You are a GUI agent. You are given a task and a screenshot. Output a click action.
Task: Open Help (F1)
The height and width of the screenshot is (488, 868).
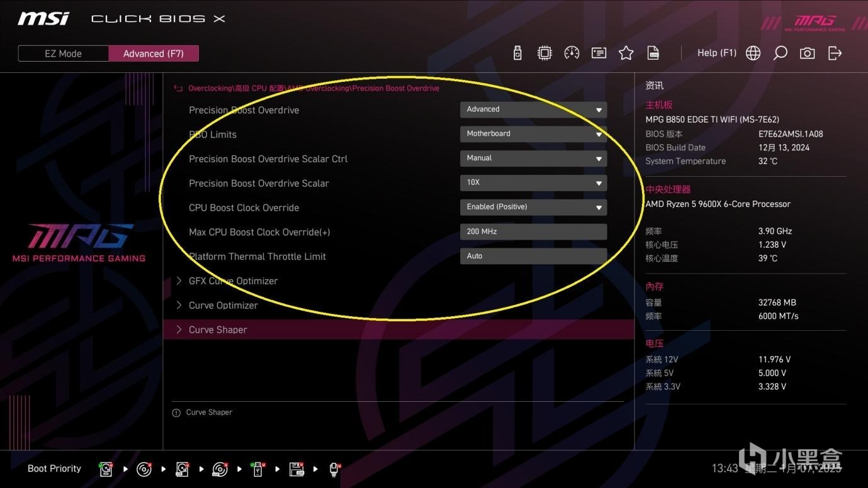[717, 53]
